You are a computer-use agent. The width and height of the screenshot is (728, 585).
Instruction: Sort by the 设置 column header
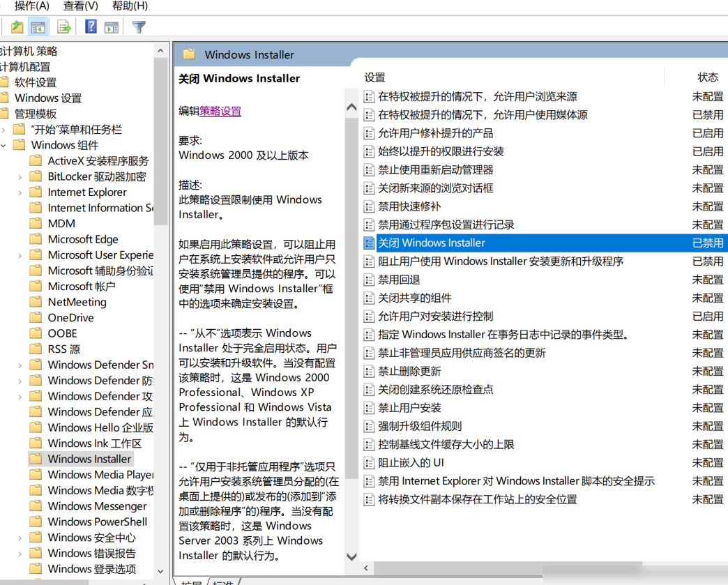pyautogui.click(x=374, y=77)
